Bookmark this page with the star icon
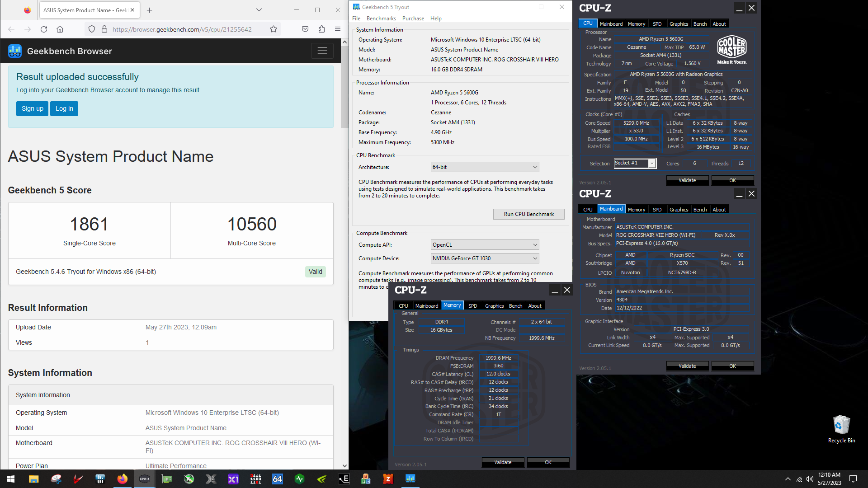This screenshot has height=488, width=868. [x=274, y=29]
